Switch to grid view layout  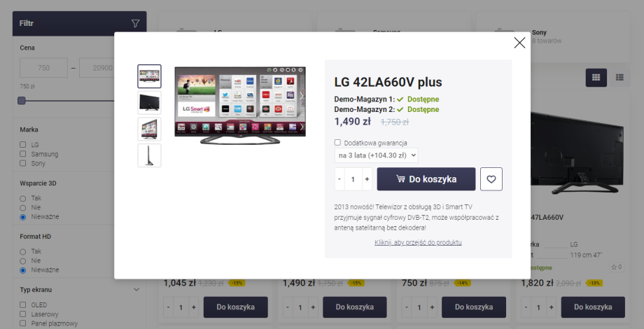(x=596, y=77)
